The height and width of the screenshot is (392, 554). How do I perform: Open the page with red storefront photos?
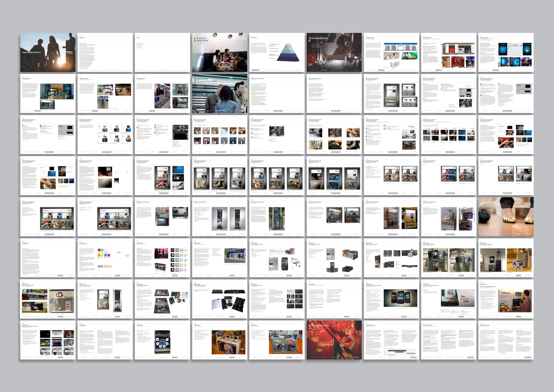448,53
